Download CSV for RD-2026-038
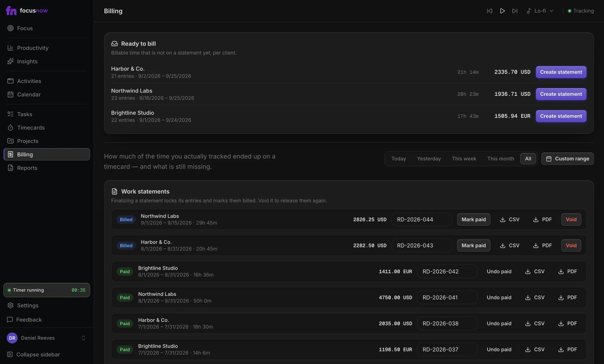This screenshot has height=364, width=604. coord(535,323)
